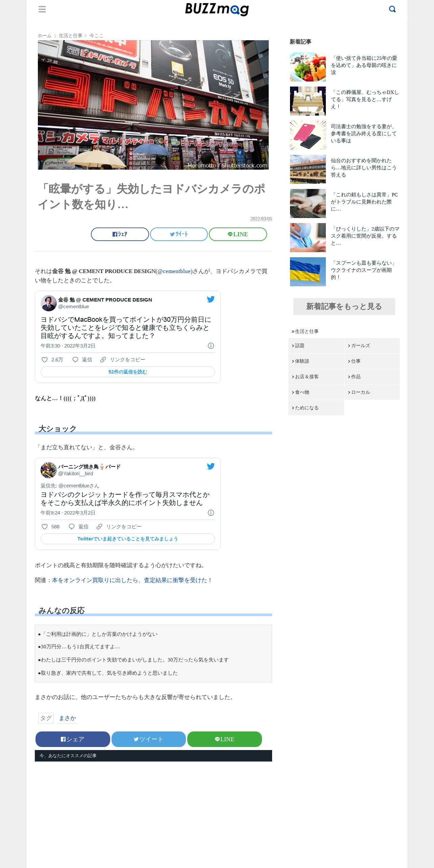Open @cementblue link in article text
This screenshot has height=868, width=434.
point(174,271)
